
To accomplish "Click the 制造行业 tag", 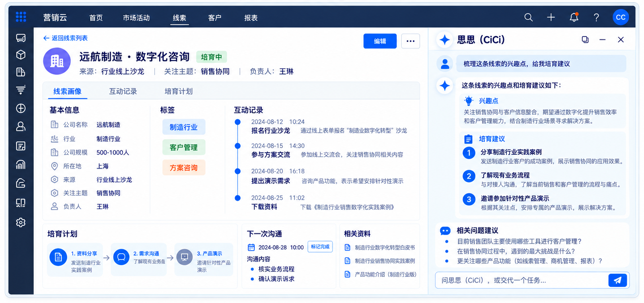I will 184,127.
